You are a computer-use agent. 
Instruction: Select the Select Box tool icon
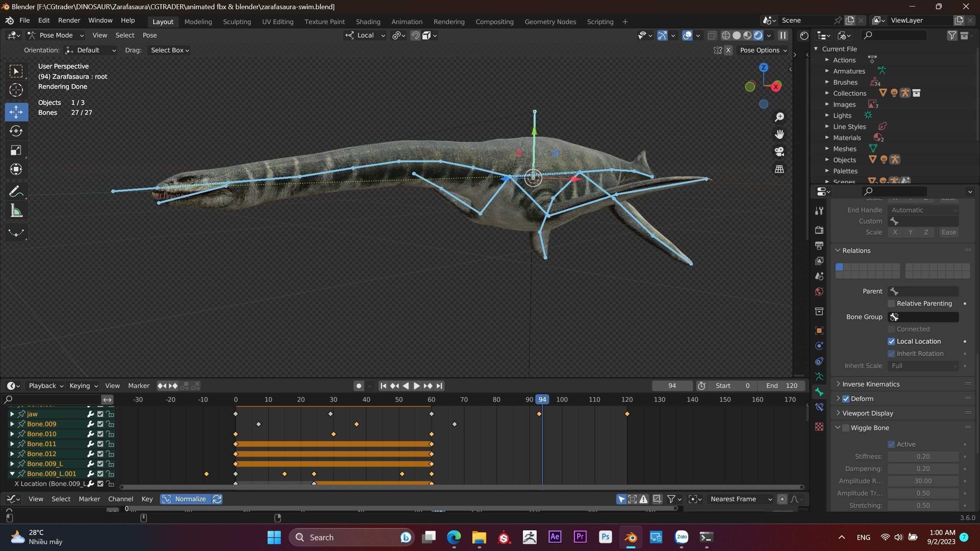[x=16, y=71]
